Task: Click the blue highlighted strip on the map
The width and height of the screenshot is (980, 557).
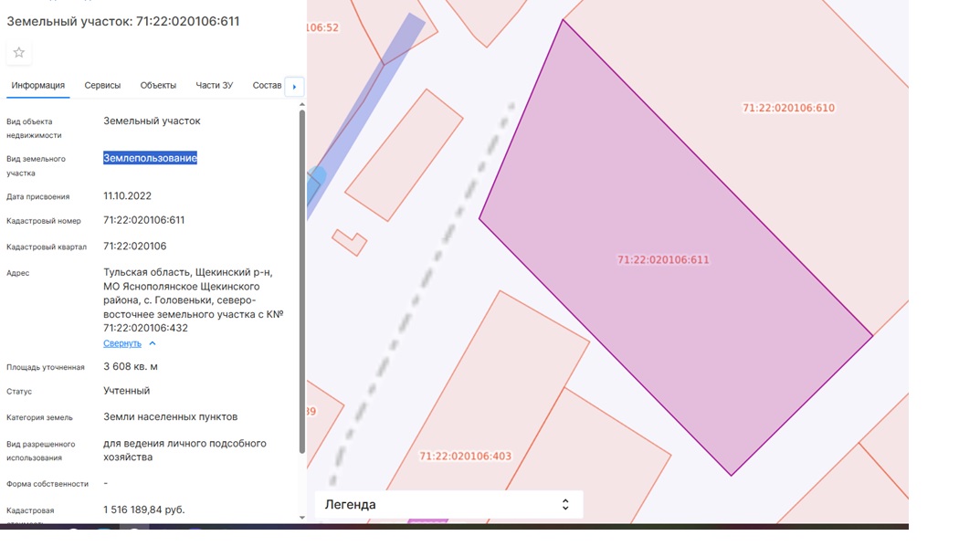Action: coord(369,111)
